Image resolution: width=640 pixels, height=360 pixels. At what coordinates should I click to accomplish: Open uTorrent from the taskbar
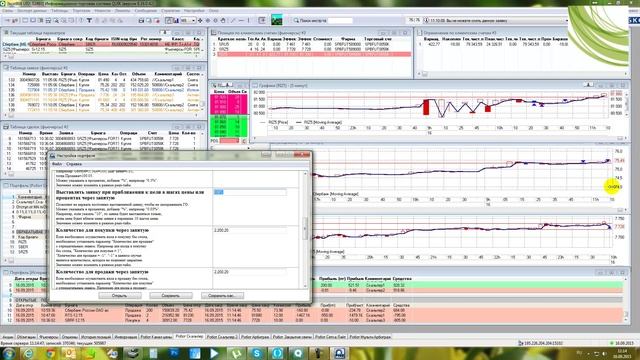(236, 353)
